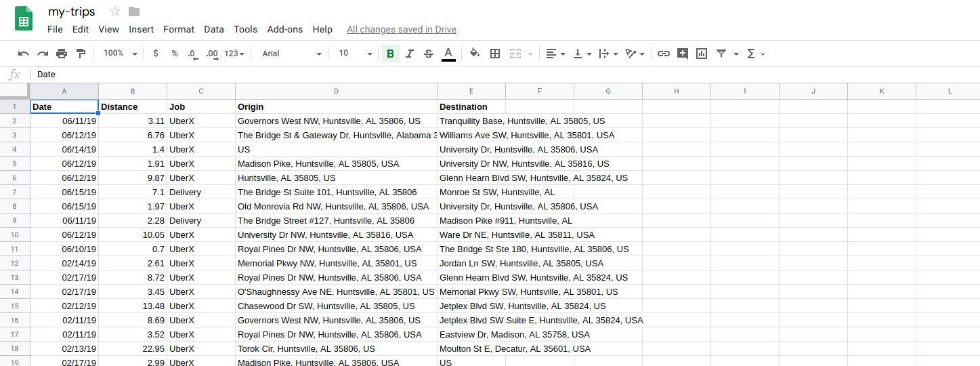Screen dimensions: 980x366
Task: Open the Edit menu
Action: point(81,29)
